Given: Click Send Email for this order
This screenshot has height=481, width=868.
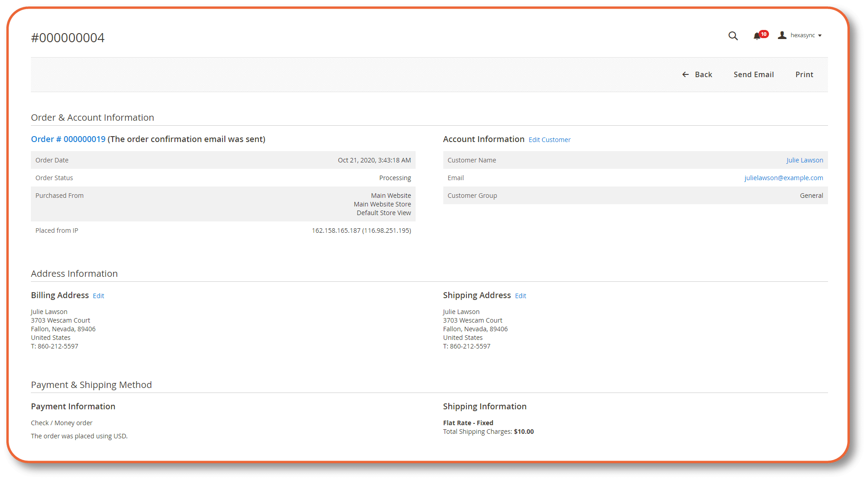Looking at the screenshot, I should pyautogui.click(x=754, y=74).
